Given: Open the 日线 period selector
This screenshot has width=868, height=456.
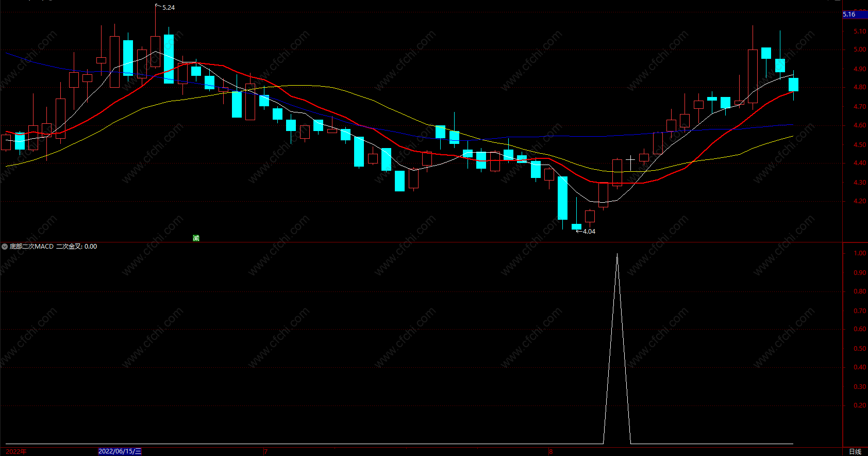Looking at the screenshot, I should click(x=855, y=451).
